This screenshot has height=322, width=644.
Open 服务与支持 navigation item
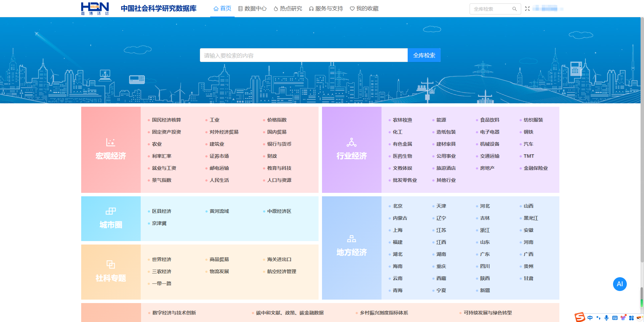[x=326, y=9]
